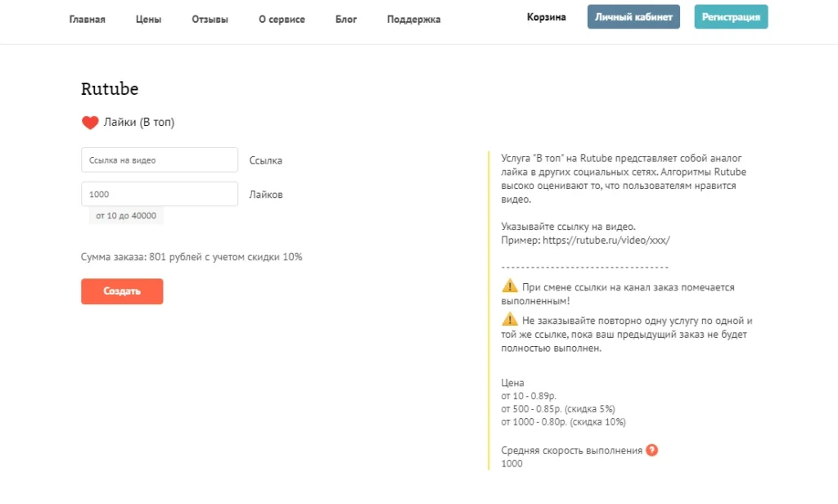
Task: Click the Личный кабинет button
Action: [633, 16]
